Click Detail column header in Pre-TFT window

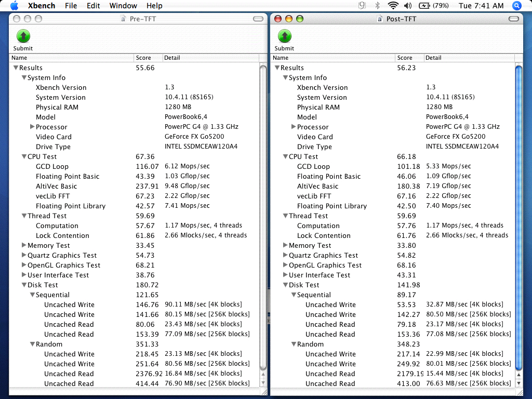(211, 58)
